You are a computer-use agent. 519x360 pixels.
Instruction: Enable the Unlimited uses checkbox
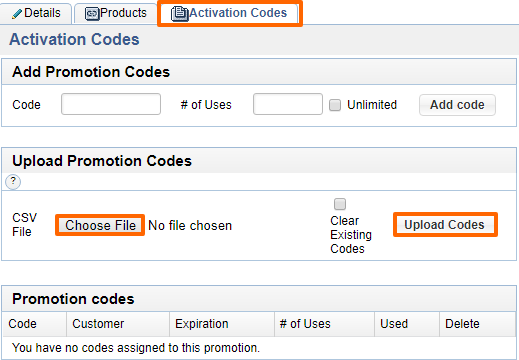(335, 105)
